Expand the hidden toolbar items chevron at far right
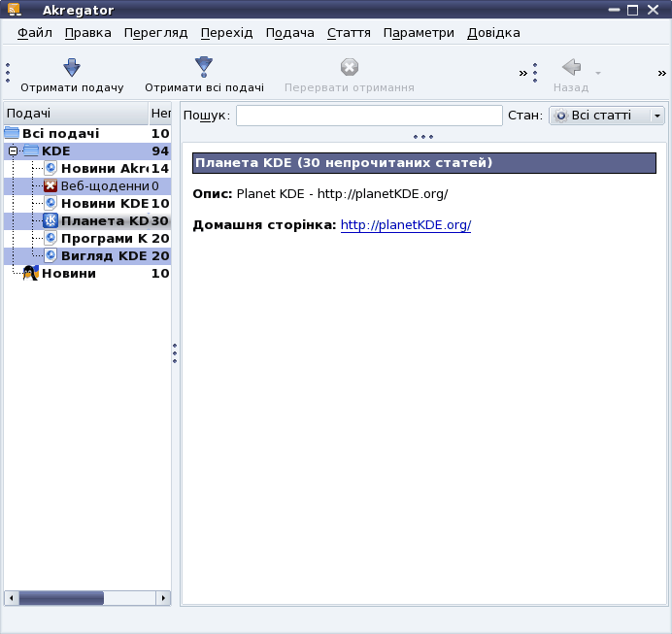The height and width of the screenshot is (634, 672). (x=661, y=73)
